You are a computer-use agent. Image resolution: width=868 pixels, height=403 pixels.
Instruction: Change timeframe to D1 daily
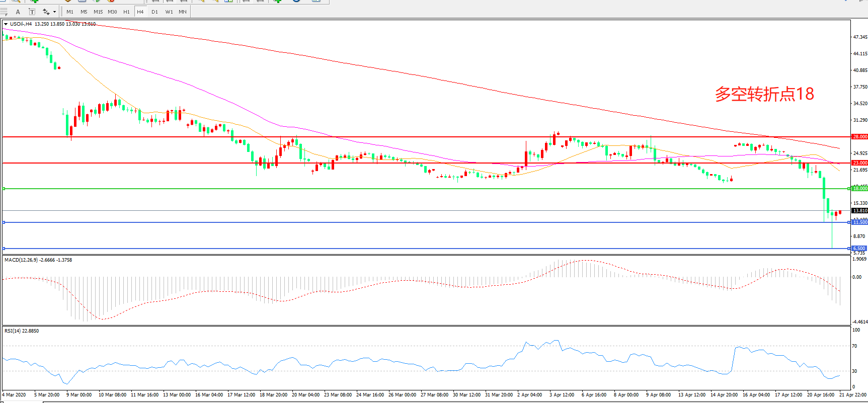click(x=154, y=12)
